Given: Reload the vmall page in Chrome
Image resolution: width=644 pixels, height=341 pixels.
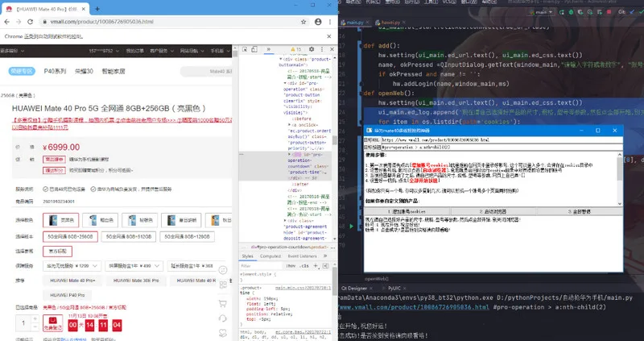Looking at the screenshot, I should [x=31, y=22].
